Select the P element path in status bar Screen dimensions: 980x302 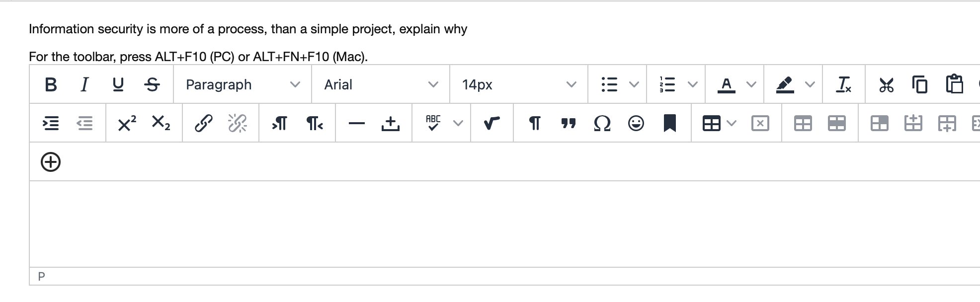pyautogui.click(x=41, y=276)
